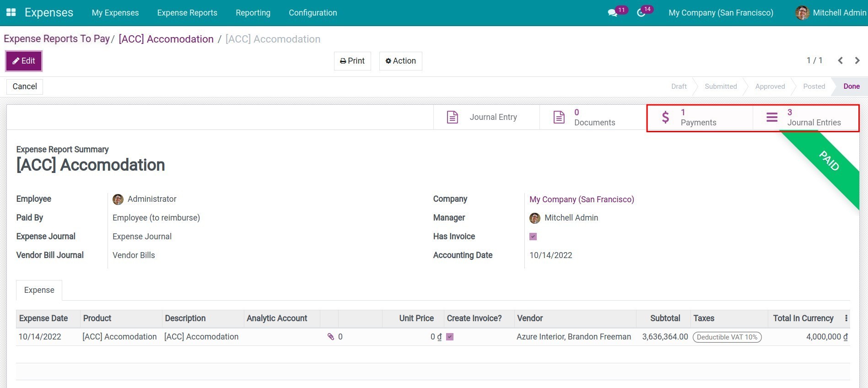The width and height of the screenshot is (868, 388).
Task: Expand the Action dropdown
Action: [x=400, y=61]
